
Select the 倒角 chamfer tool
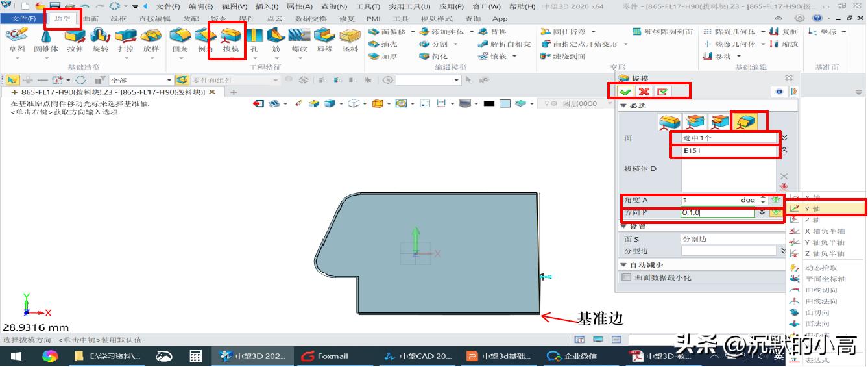click(x=205, y=40)
